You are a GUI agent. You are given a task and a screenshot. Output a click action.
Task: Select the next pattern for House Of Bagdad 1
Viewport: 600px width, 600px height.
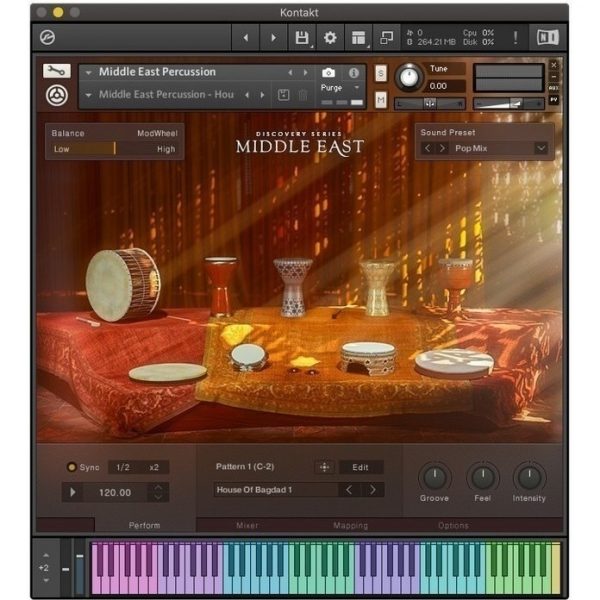pyautogui.click(x=372, y=490)
